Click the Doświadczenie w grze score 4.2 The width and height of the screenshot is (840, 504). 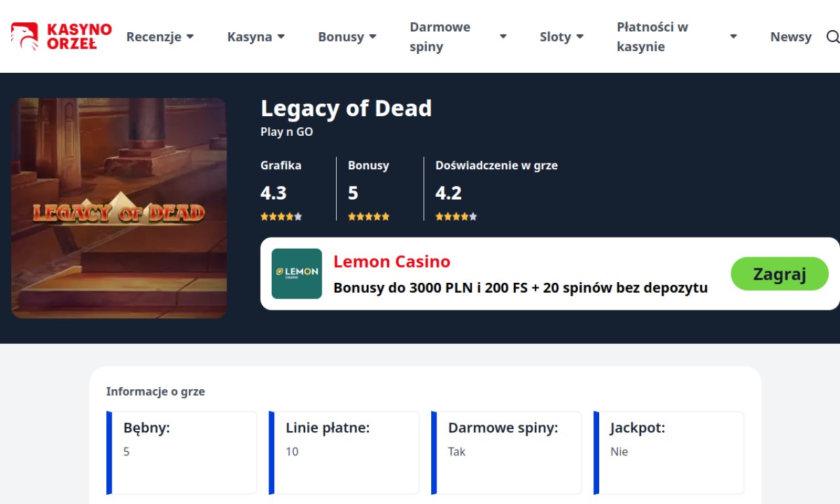pyautogui.click(x=449, y=193)
